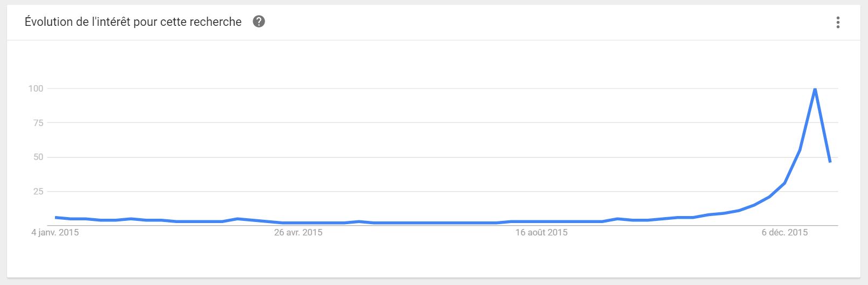
Task: Click the "16 août 2015" date label
Action: (x=541, y=232)
